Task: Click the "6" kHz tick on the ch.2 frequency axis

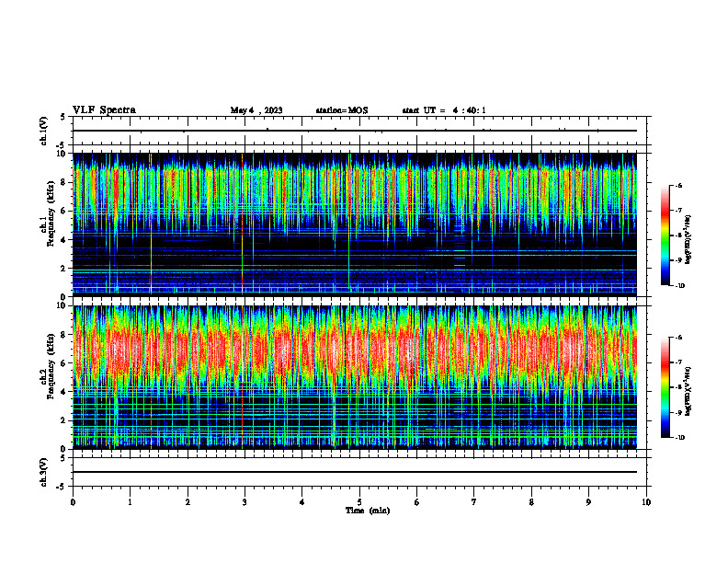Action: coord(64,363)
